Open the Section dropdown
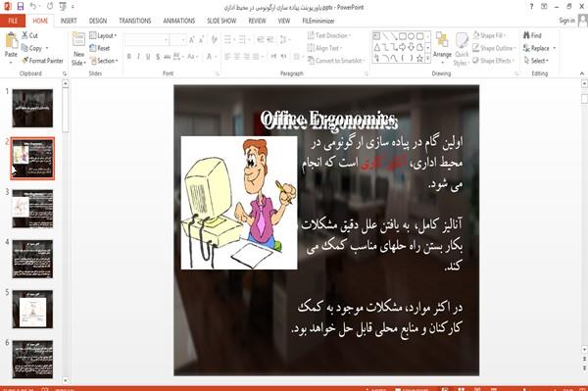The image size is (588, 391). pos(104,61)
